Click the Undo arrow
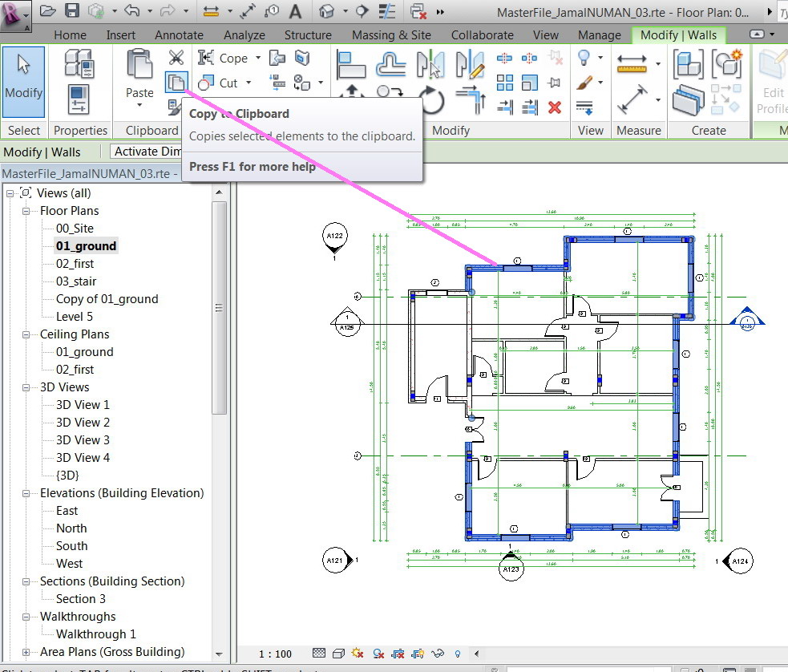 [x=132, y=10]
